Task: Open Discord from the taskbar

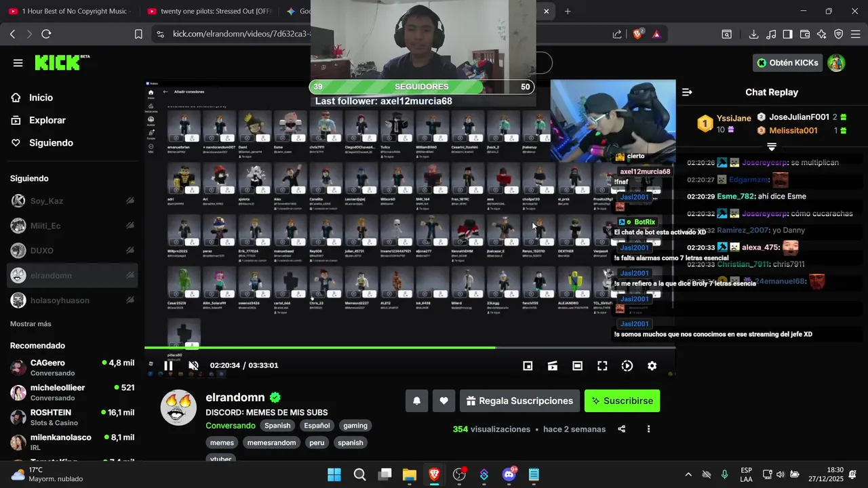Action: click(509, 474)
